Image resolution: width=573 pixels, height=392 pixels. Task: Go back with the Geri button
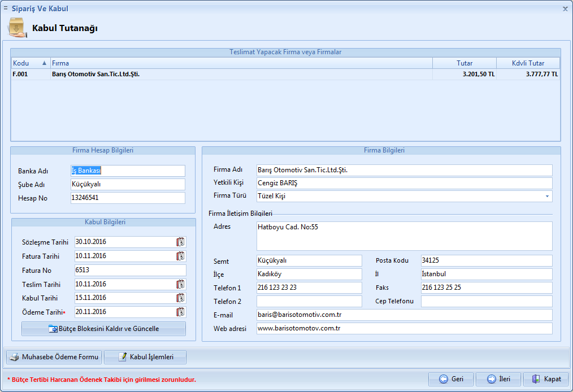click(x=450, y=379)
